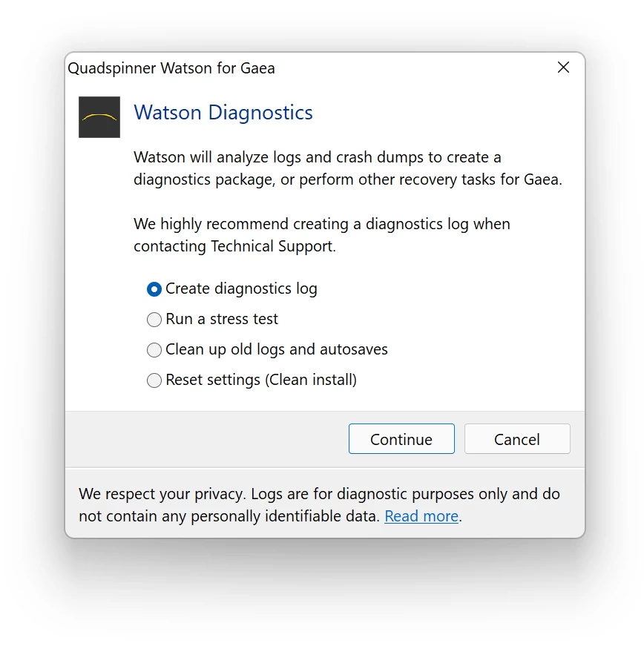Select the Create diagnostics log radio button
This screenshot has width=644, height=646.
pos(154,289)
